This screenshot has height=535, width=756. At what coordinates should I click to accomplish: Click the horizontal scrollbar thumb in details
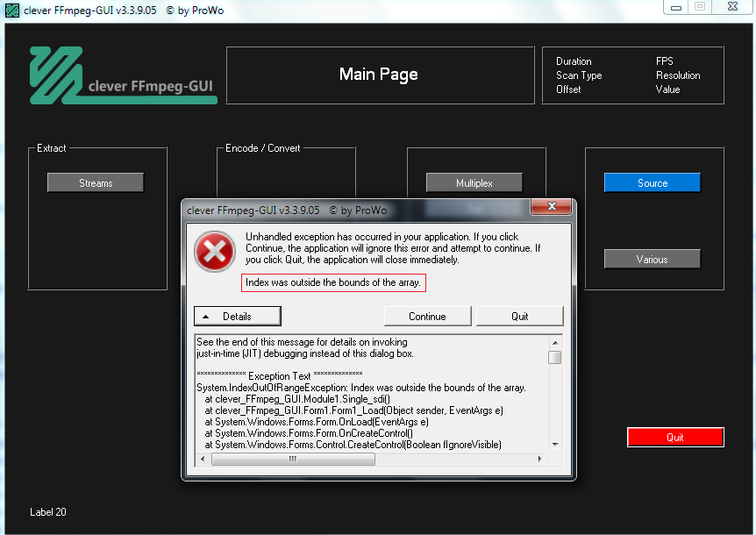pos(293,459)
